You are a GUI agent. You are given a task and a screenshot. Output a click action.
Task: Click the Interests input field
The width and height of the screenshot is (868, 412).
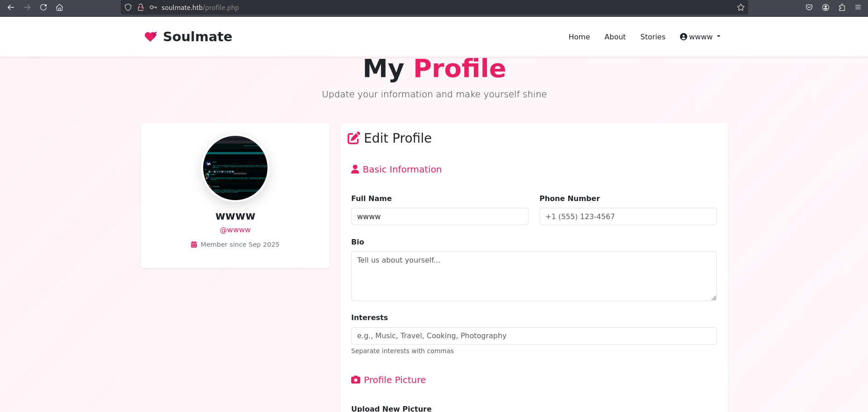[x=534, y=336]
